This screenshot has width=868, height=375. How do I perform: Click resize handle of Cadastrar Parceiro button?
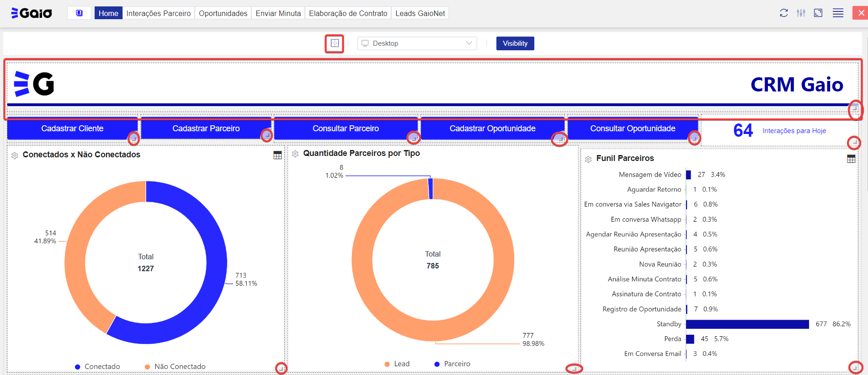click(266, 135)
